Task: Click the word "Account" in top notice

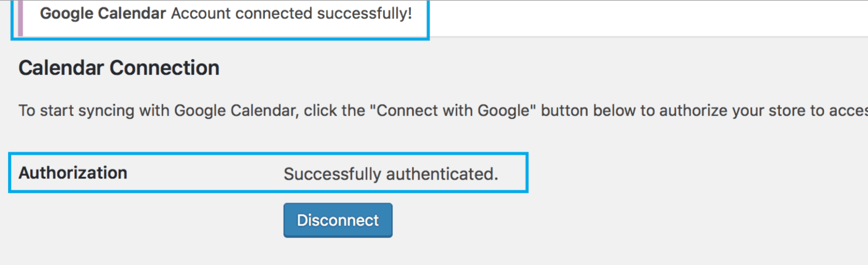Action: tap(201, 14)
